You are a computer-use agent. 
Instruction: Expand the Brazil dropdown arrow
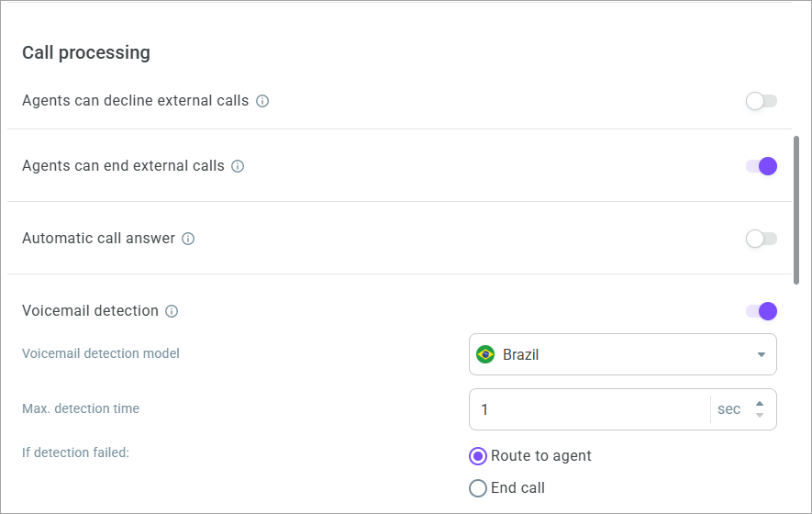[x=762, y=355]
